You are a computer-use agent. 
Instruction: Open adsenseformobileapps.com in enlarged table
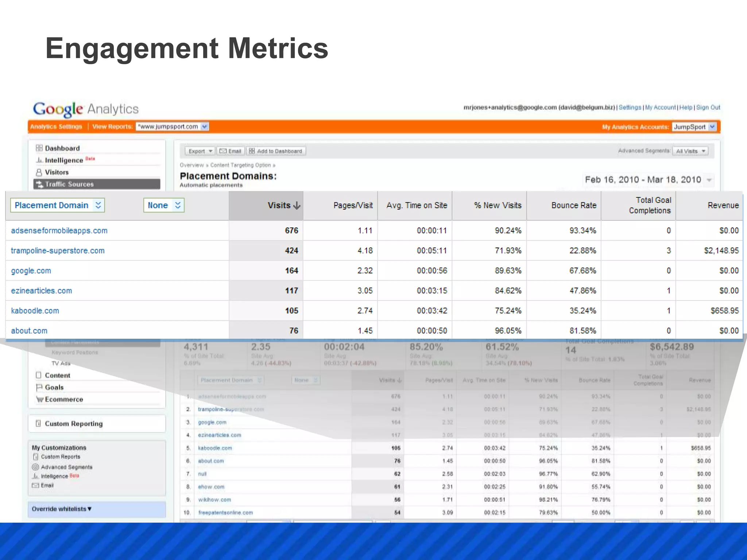pyautogui.click(x=59, y=230)
